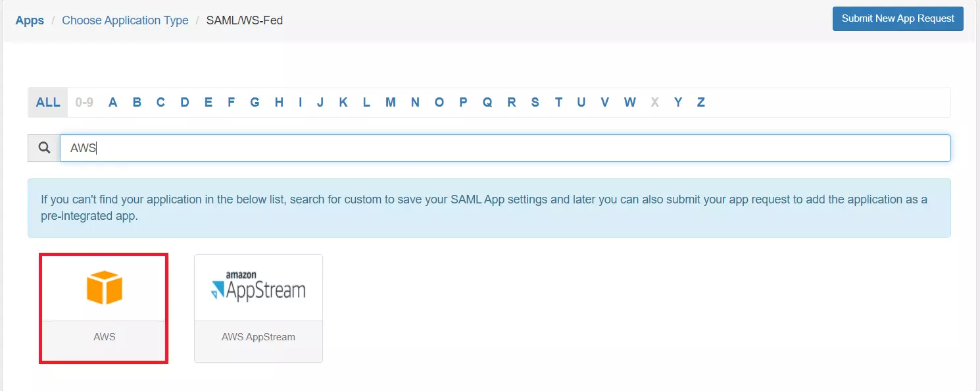Viewport: 980px width, 391px height.
Task: Filter applications by letter S
Action: coord(535,102)
